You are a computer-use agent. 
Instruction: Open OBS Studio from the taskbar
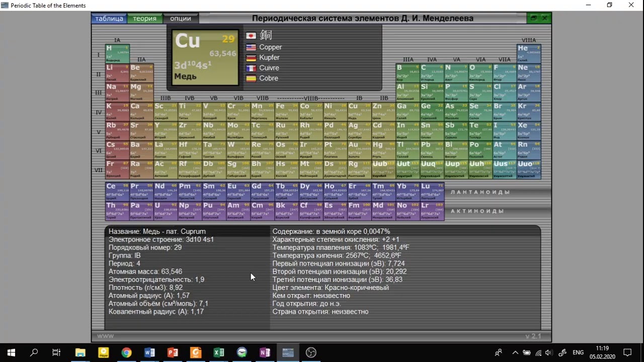click(311, 352)
